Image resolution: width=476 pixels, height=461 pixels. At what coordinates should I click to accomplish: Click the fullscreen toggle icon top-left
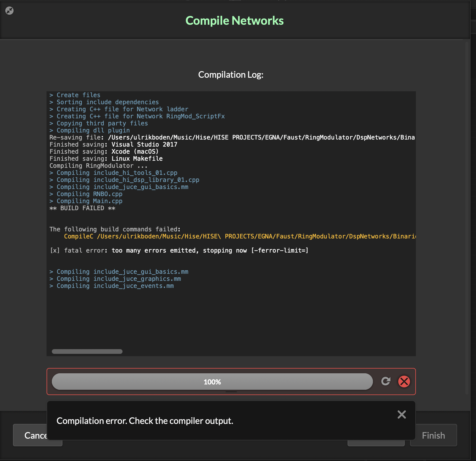(9, 11)
